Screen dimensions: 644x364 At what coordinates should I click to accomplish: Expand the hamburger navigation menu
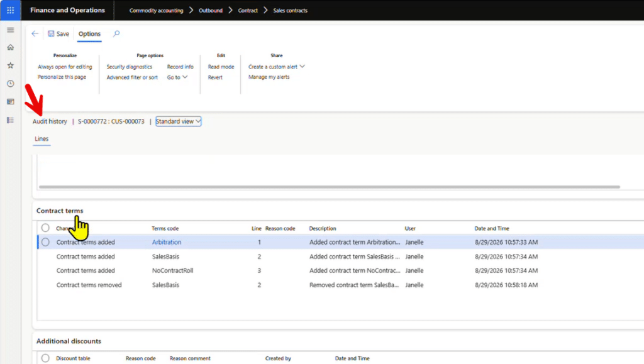[11, 30]
